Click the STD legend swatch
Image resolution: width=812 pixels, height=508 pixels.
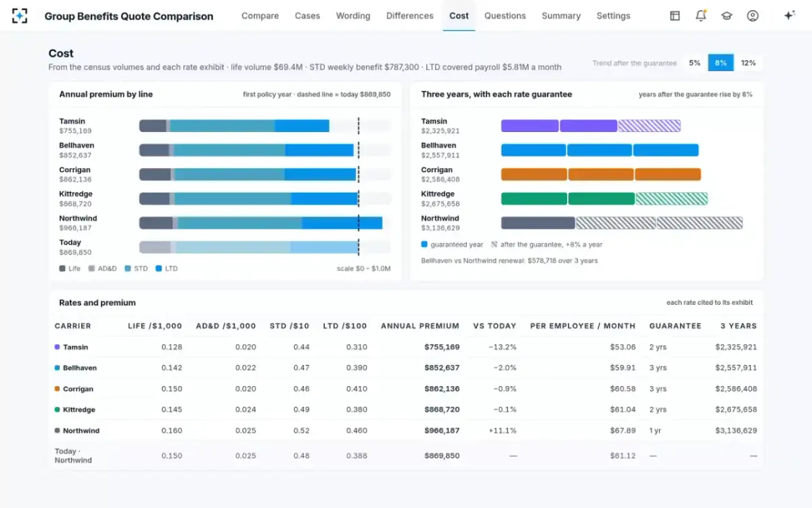point(127,269)
